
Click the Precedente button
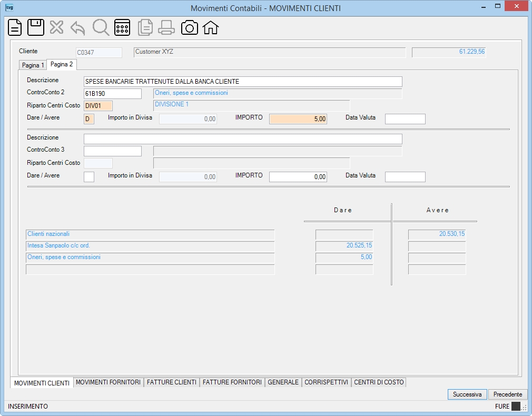(x=508, y=394)
